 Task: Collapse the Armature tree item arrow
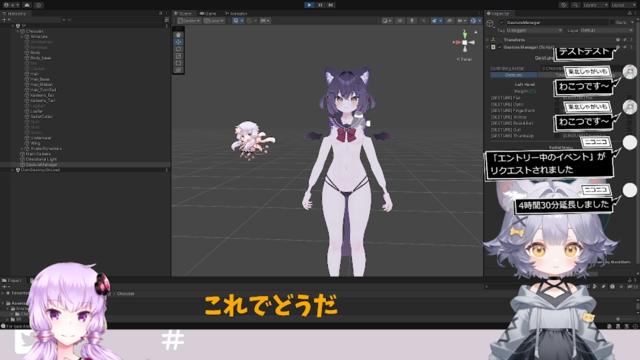click(x=22, y=37)
